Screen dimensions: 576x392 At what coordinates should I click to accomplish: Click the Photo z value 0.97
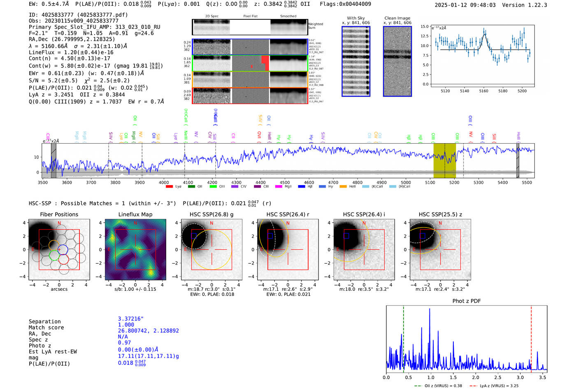(124, 343)
